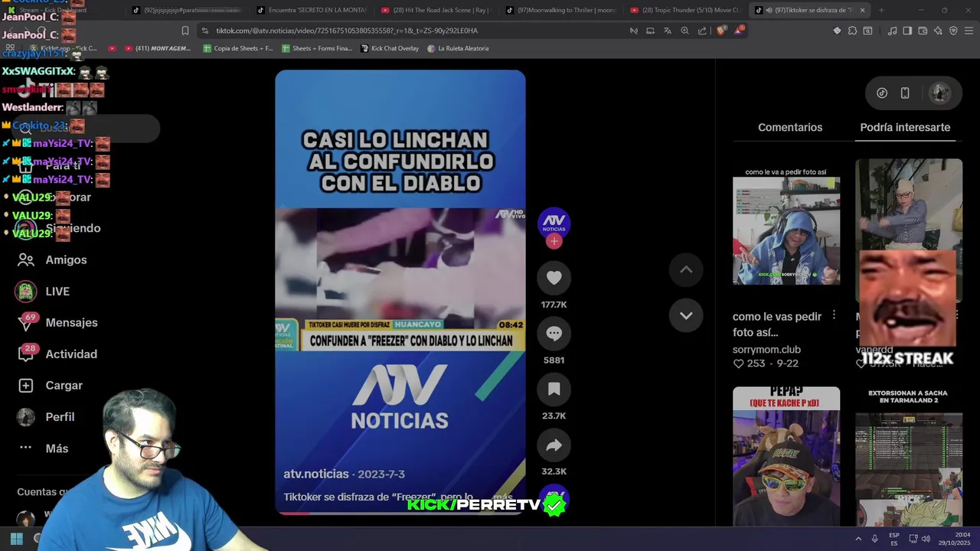Open Actividad notifications with 28 badge
This screenshot has width=980, height=551.
[58, 354]
